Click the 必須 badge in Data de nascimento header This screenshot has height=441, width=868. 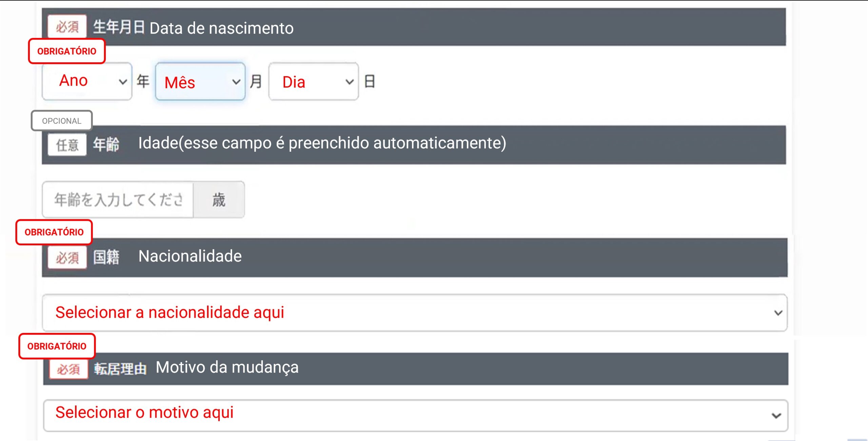67,27
